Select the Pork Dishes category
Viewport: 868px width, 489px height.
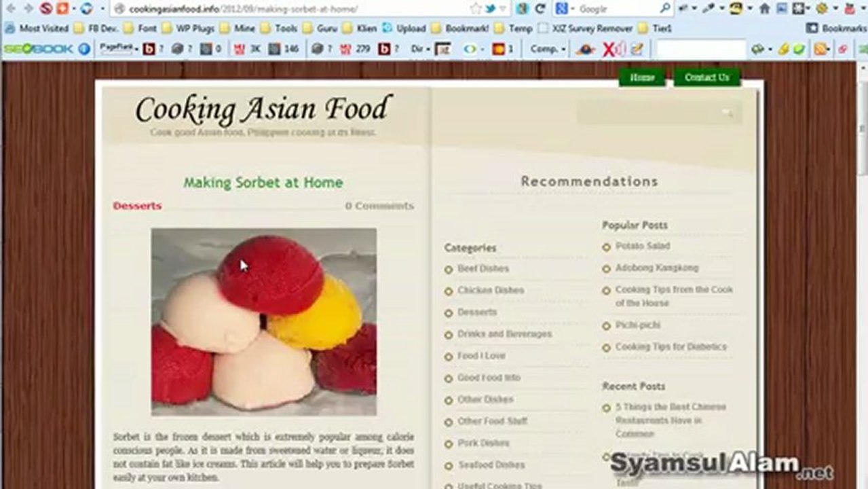tap(483, 443)
